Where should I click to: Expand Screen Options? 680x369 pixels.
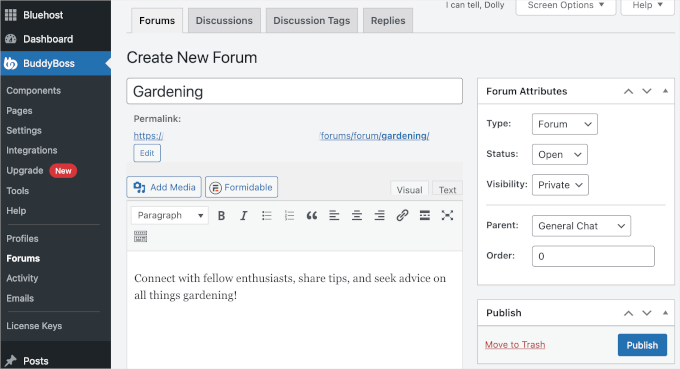pos(566,6)
